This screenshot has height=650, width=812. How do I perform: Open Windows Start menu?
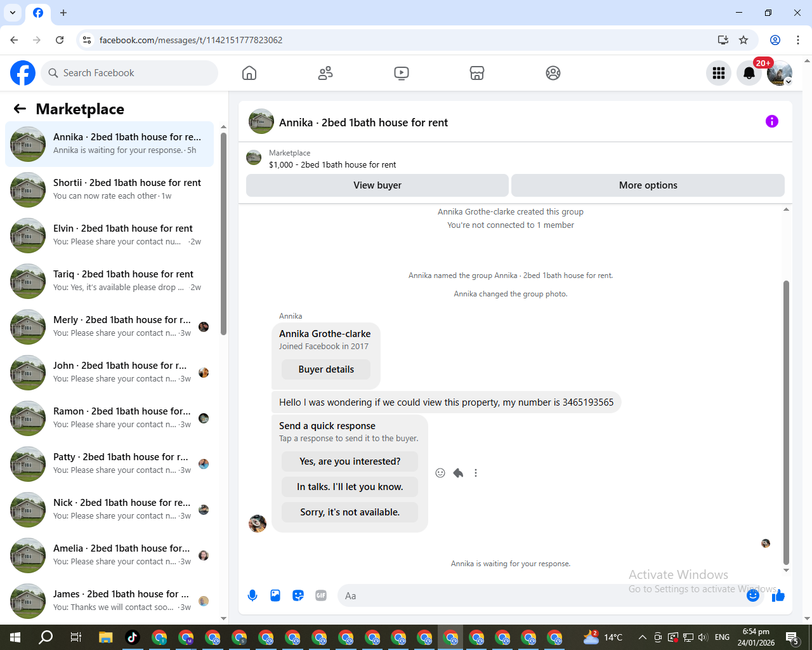15,637
